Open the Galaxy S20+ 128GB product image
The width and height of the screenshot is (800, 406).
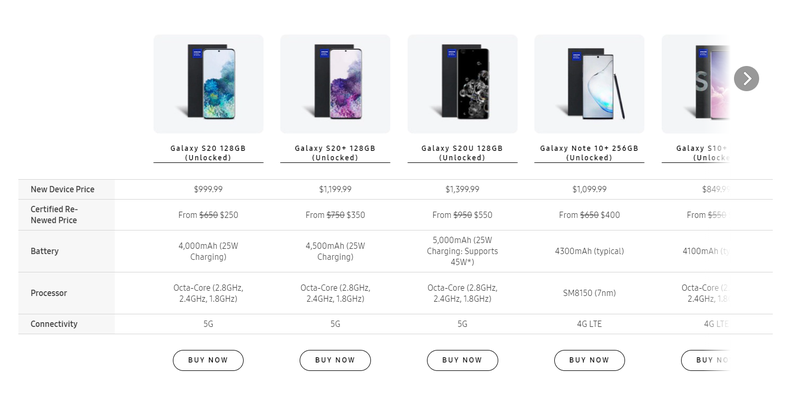click(x=335, y=84)
